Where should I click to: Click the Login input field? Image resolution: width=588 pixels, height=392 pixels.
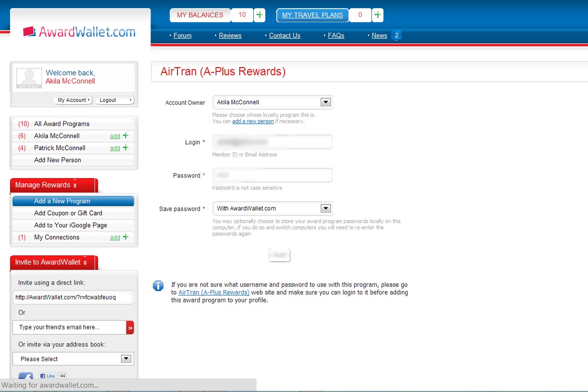point(273,142)
